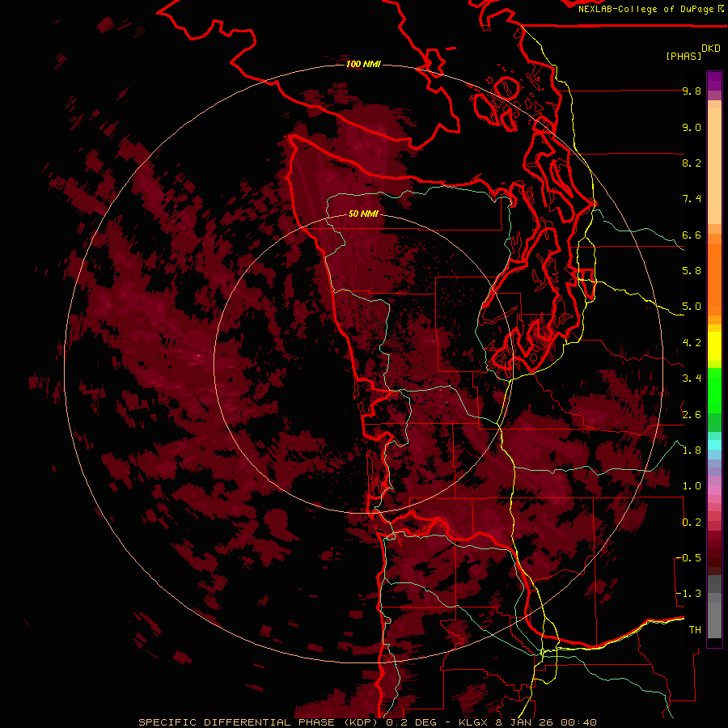
Task: Click the 00:40 timestamp in the caption
Action: coord(578,722)
